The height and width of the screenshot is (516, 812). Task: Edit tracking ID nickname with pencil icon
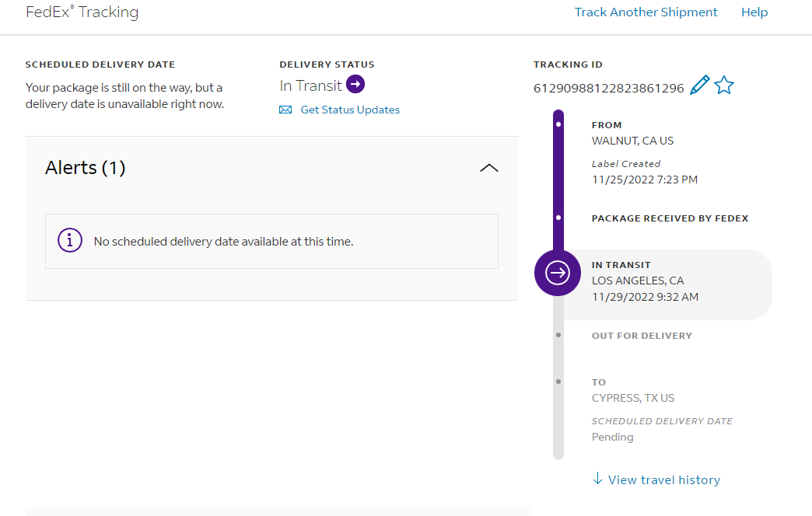[x=699, y=85]
